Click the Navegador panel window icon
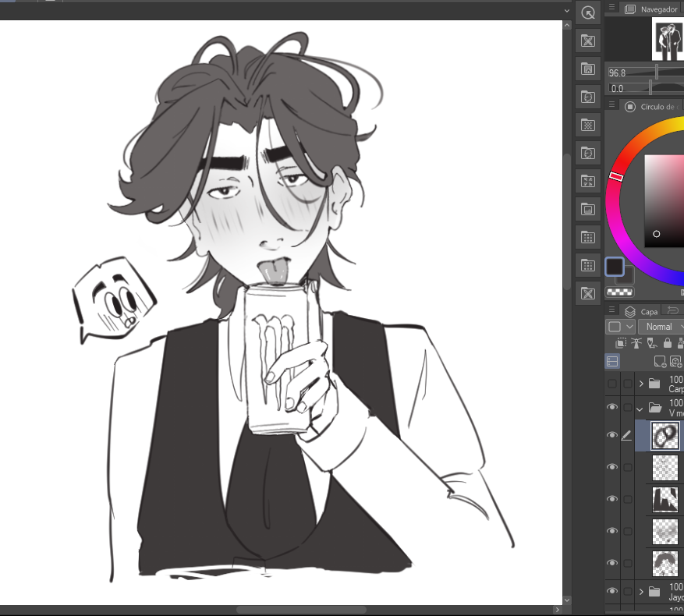Viewport: 684px width, 616px height. (x=630, y=9)
